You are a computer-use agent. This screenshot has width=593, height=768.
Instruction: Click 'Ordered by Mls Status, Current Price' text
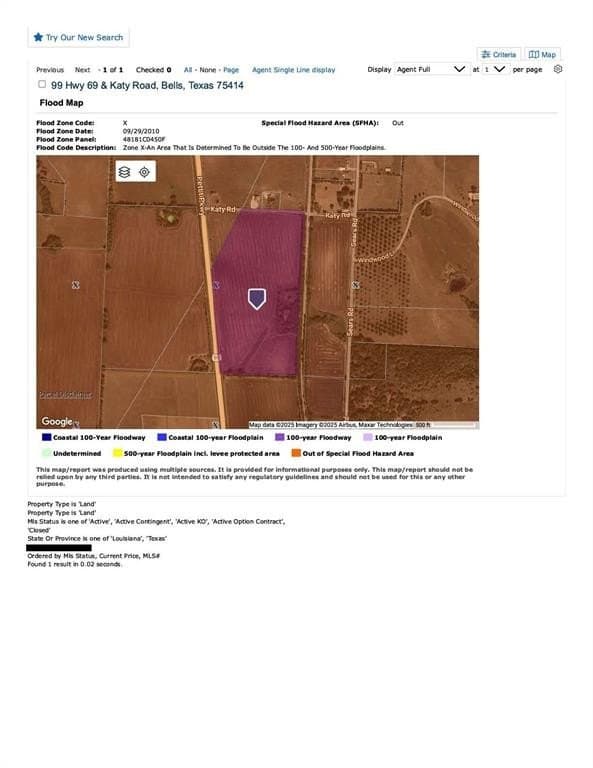pos(94,556)
